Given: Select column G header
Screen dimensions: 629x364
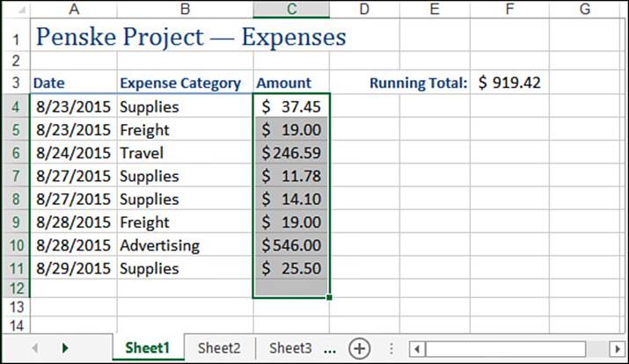Looking at the screenshot, I should click(585, 9).
